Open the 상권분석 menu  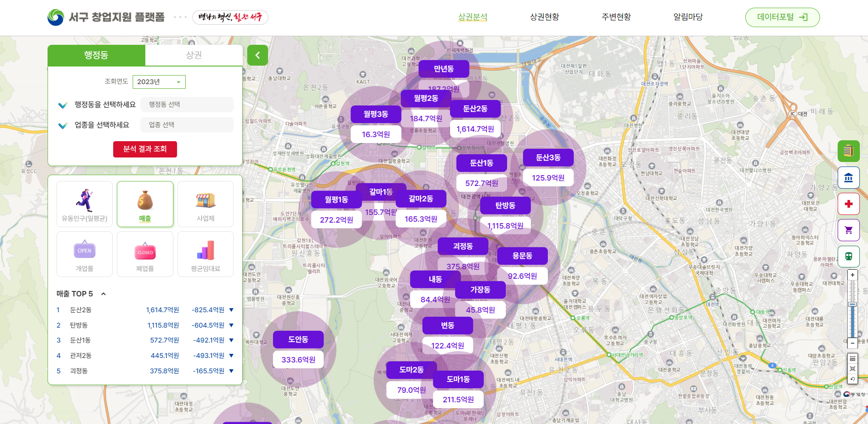473,17
